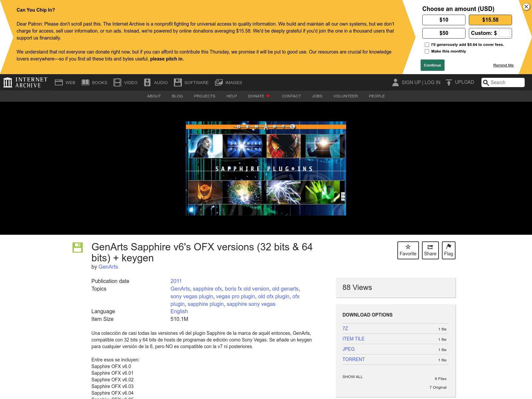The height and width of the screenshot is (399, 532).
Task: Select the $10 donation amount
Action: point(444,20)
